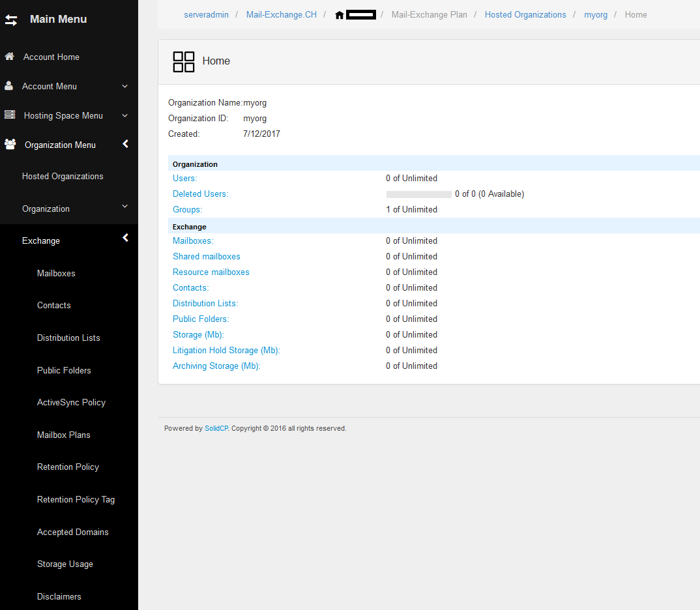Viewport: 700px width, 610px height.
Task: Open Account Home in the sidebar
Action: click(51, 57)
